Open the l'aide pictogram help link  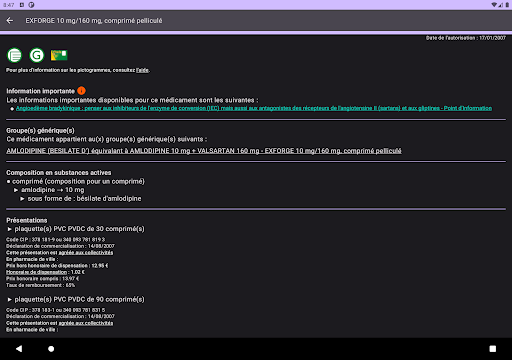click(x=142, y=70)
